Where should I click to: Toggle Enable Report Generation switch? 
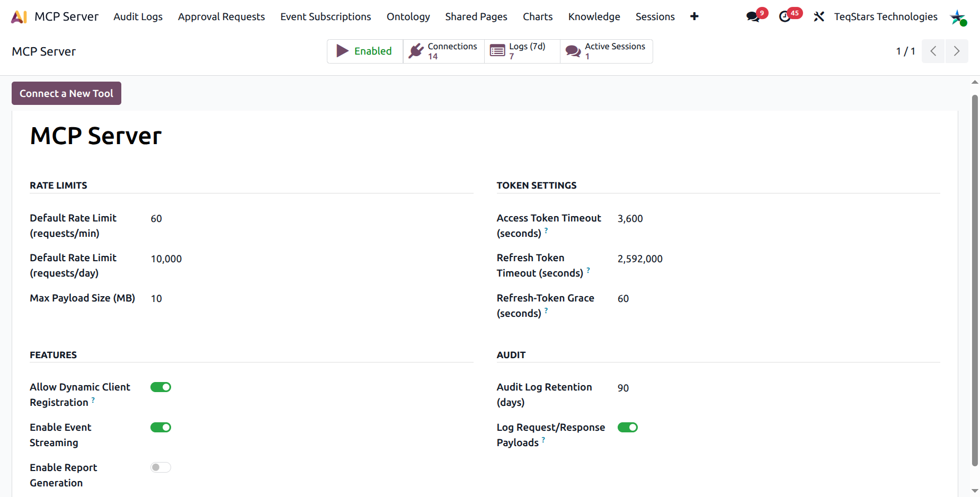pos(161,467)
